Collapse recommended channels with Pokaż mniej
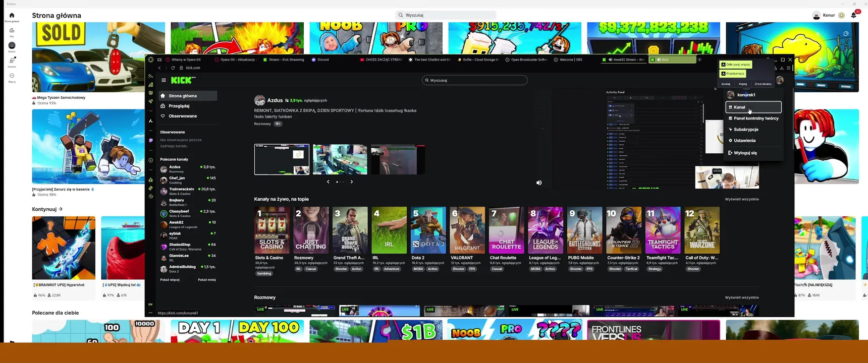 206,280
